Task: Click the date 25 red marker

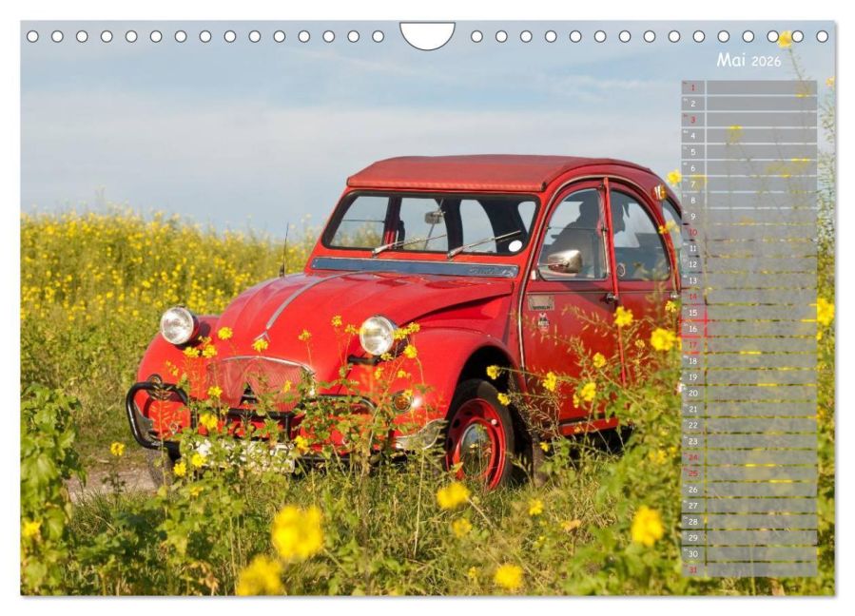Action: (693, 472)
